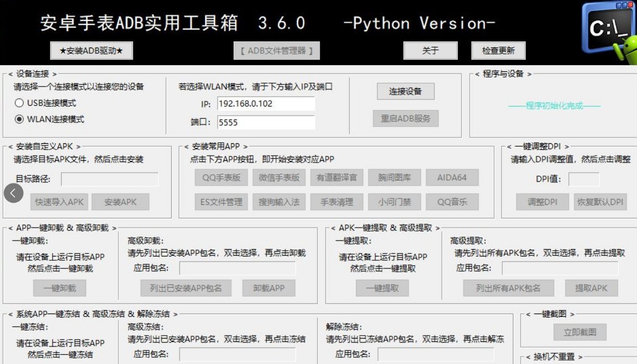Click the 快速导入APK button
The height and width of the screenshot is (364, 637).
click(60, 202)
